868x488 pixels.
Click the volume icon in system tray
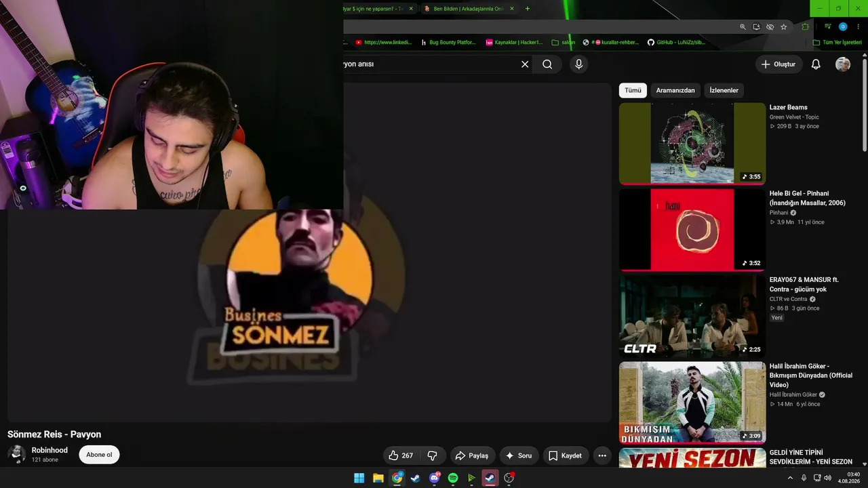coord(827,478)
